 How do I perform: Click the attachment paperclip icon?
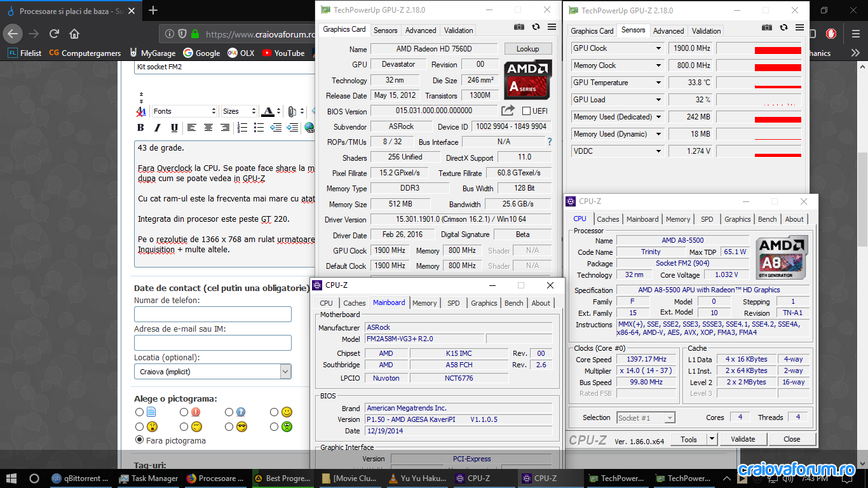click(x=292, y=111)
